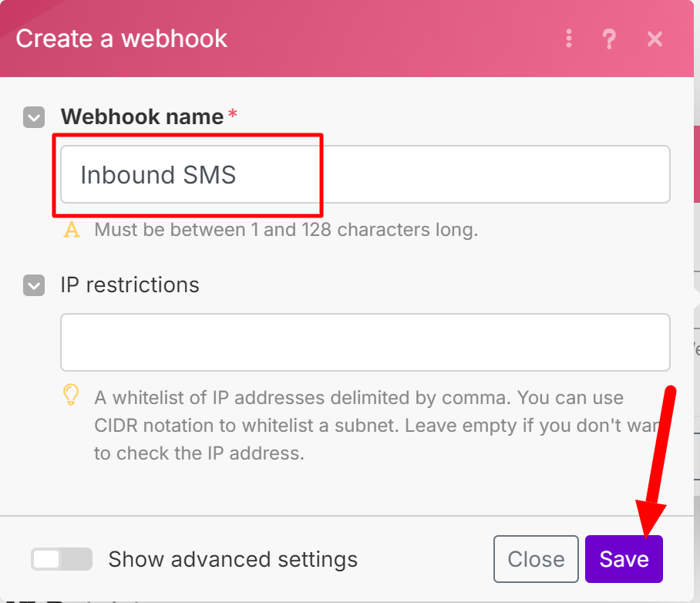The height and width of the screenshot is (603, 700).
Task: Click the 'Create a webhook' dialog title
Action: pos(122,39)
